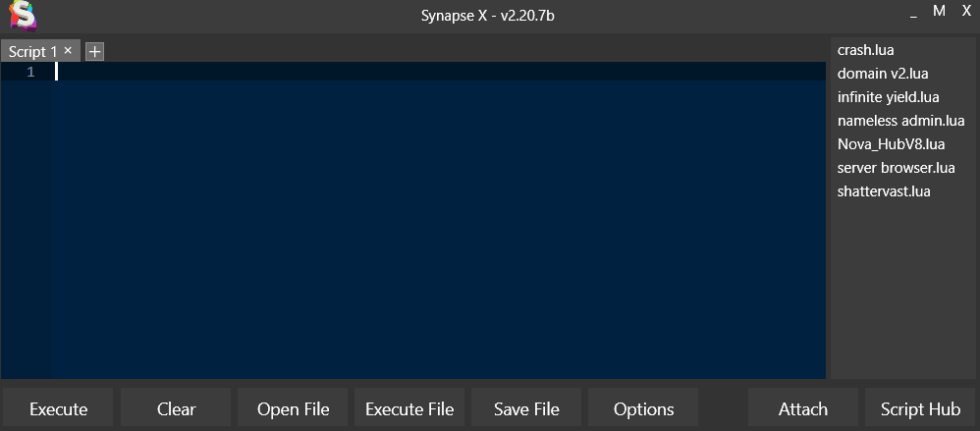The width and height of the screenshot is (980, 431).
Task: Choose infinite yield.lua from the list
Action: (x=888, y=96)
